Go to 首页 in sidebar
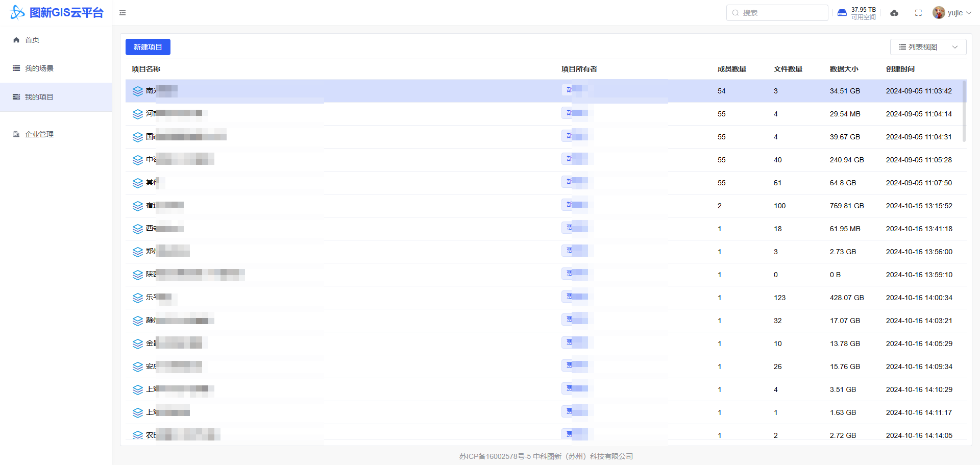980x465 pixels. (x=32, y=40)
